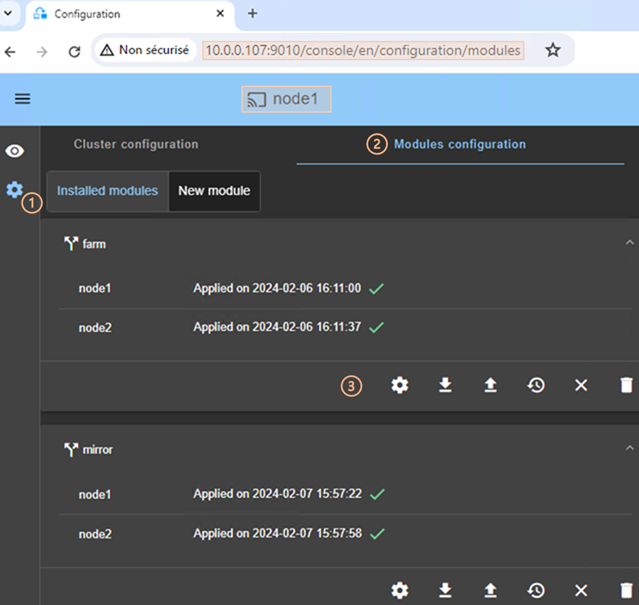Upload configuration for the farm module
The image size is (639, 605).
[490, 385]
